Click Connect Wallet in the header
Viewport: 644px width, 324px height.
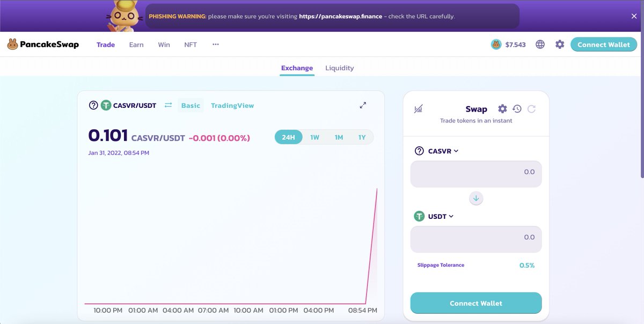point(604,45)
